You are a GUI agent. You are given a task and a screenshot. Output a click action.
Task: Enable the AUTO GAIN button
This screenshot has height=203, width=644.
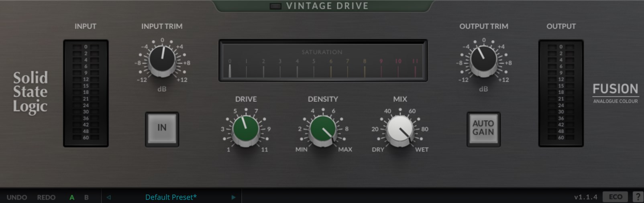click(x=483, y=128)
